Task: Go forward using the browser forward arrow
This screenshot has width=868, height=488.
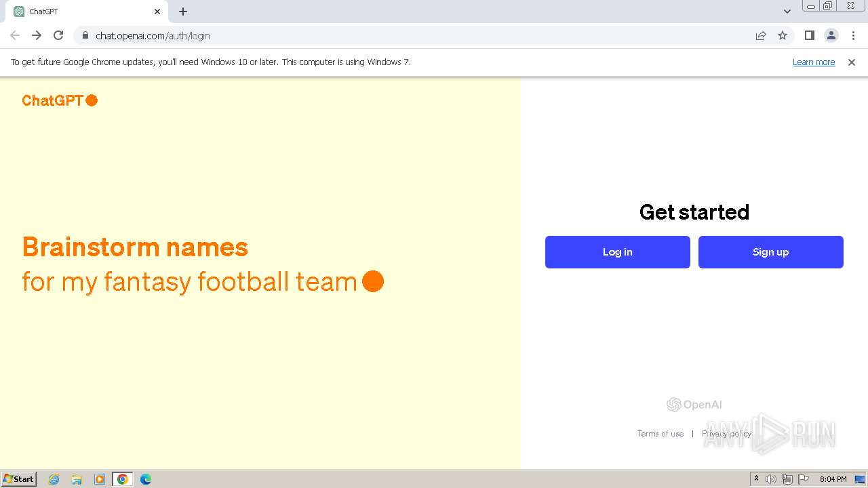Action: click(37, 35)
